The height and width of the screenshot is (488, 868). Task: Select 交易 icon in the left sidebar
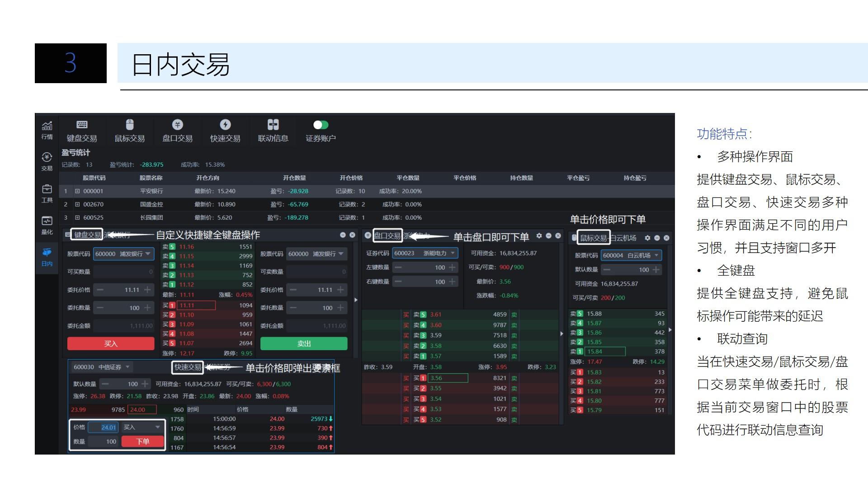[x=47, y=162]
